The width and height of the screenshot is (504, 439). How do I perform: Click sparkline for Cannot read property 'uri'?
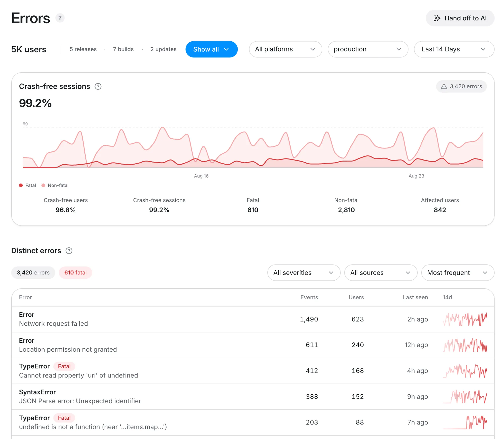pyautogui.click(x=465, y=371)
